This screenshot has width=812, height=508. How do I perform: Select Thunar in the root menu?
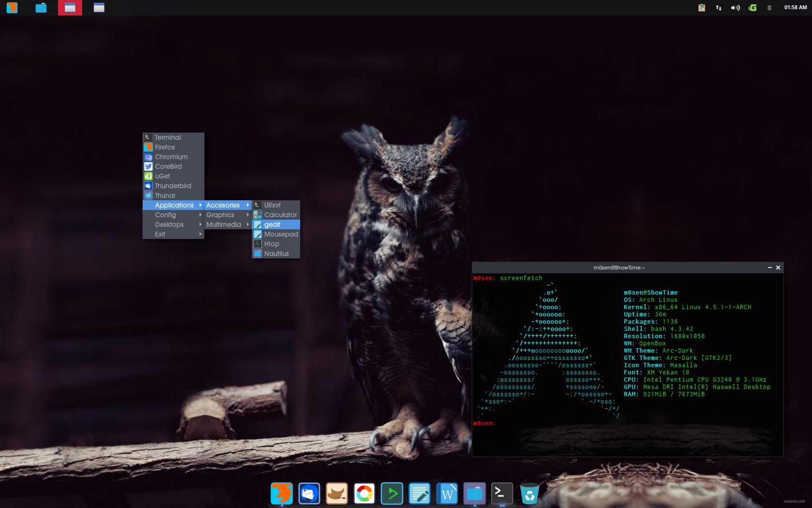pyautogui.click(x=174, y=195)
